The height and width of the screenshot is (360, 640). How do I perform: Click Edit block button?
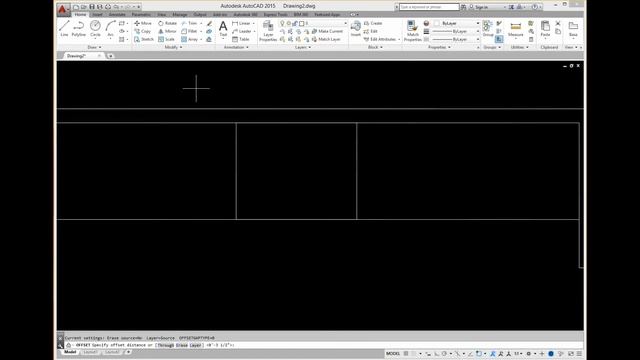pos(371,31)
